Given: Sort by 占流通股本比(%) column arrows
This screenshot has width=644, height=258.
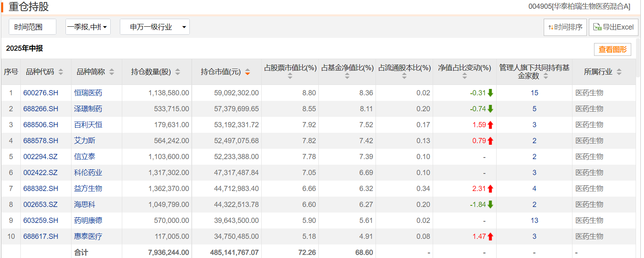Looking at the screenshot, I should (404, 76).
